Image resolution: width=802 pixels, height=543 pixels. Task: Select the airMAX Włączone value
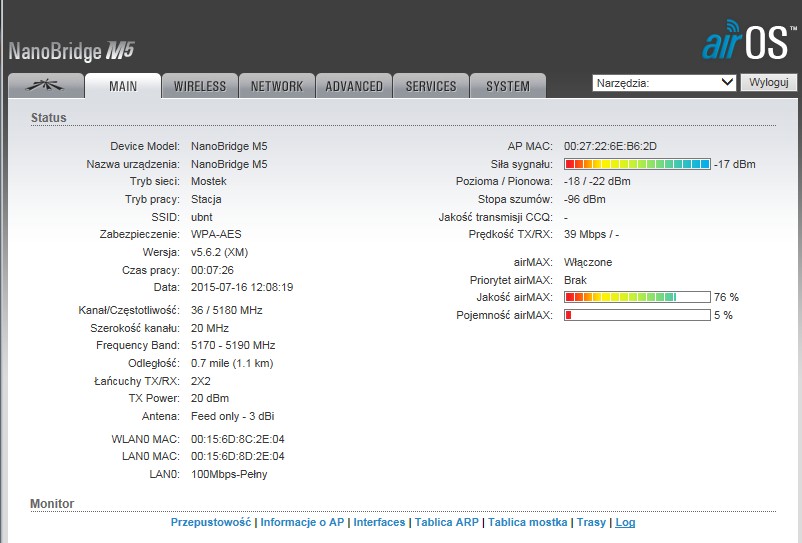click(588, 262)
